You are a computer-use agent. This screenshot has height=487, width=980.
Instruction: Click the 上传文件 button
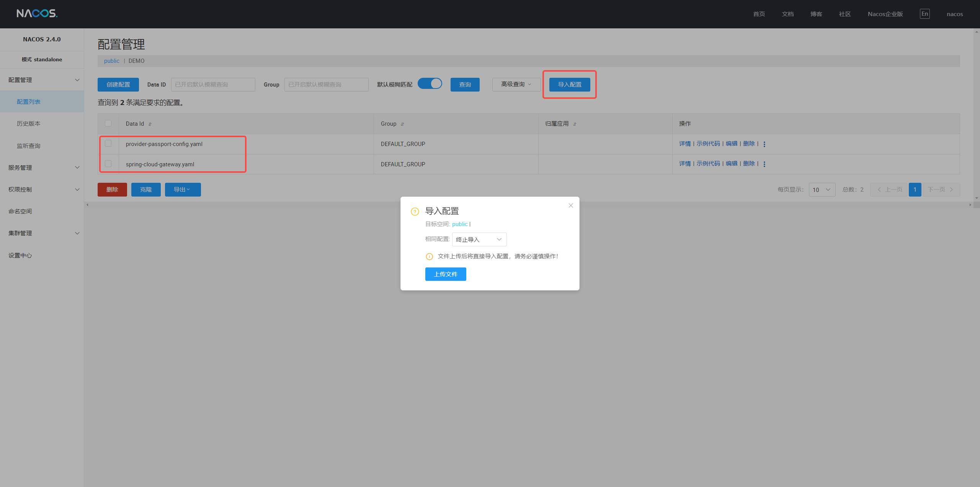[446, 274]
